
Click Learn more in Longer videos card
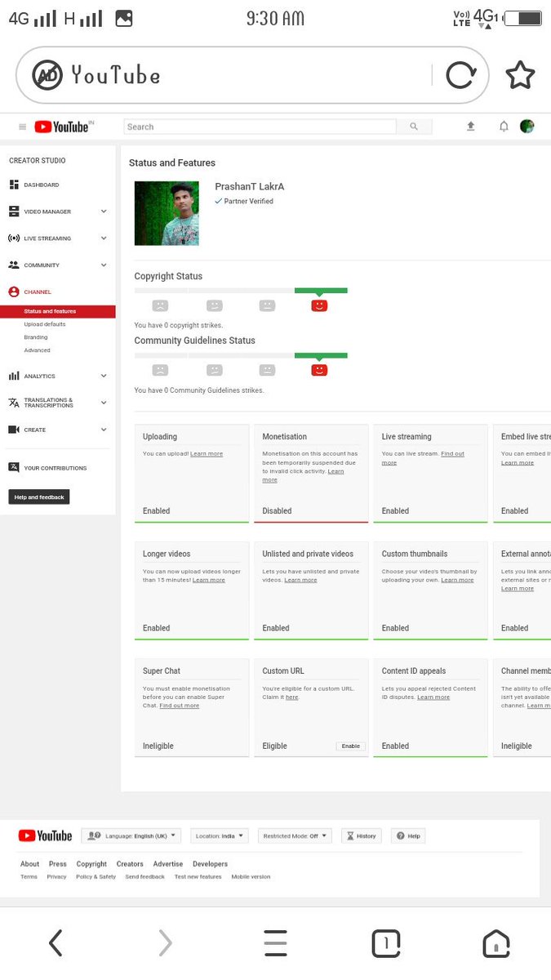coord(209,580)
